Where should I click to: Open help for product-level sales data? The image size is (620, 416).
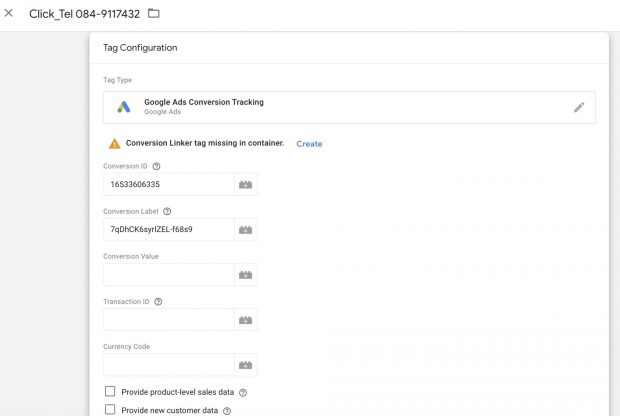(x=243, y=393)
